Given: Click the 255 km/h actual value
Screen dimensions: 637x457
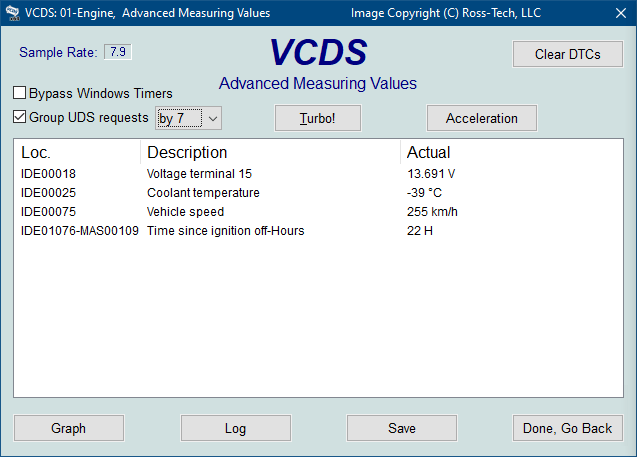Looking at the screenshot, I should pos(432,212).
